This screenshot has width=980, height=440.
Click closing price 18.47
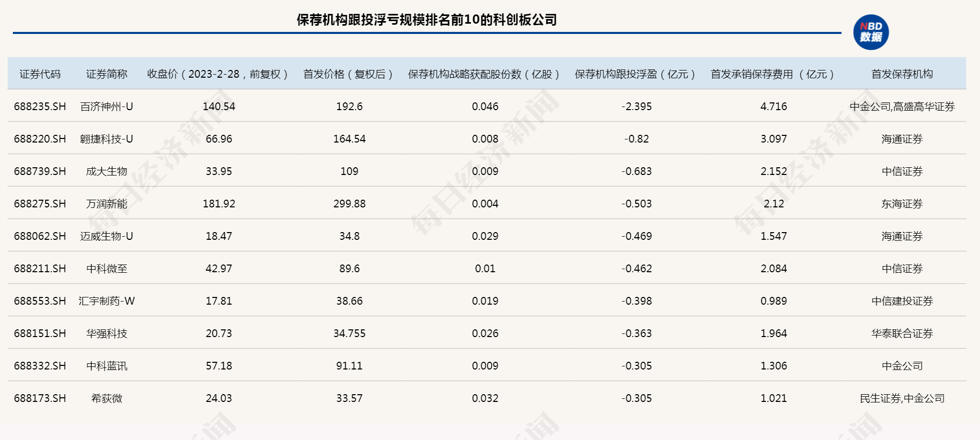219,236
